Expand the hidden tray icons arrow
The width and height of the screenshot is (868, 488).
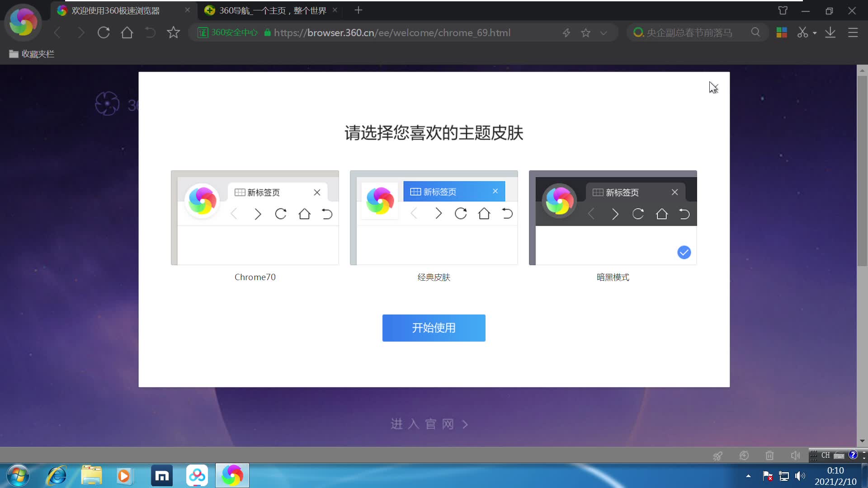pos(748,476)
